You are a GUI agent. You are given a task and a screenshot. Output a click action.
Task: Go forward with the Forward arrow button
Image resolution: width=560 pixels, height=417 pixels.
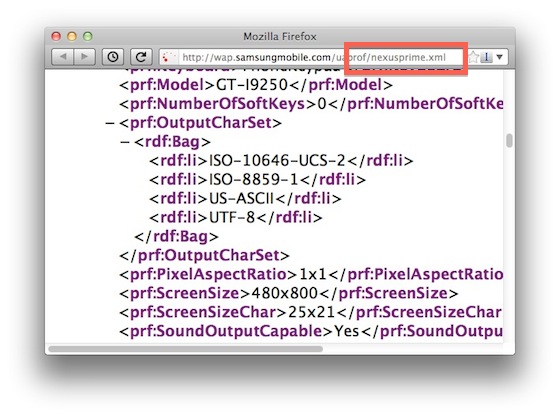pos(85,57)
